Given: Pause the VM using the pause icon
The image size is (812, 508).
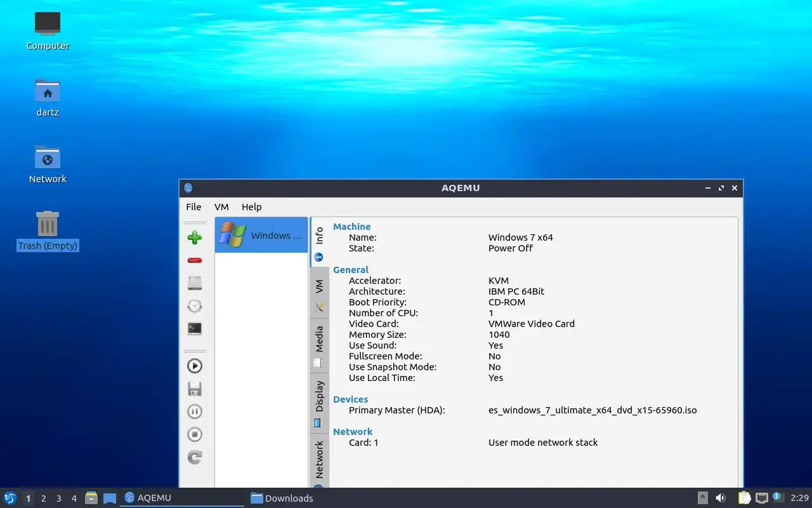Looking at the screenshot, I should [x=195, y=411].
